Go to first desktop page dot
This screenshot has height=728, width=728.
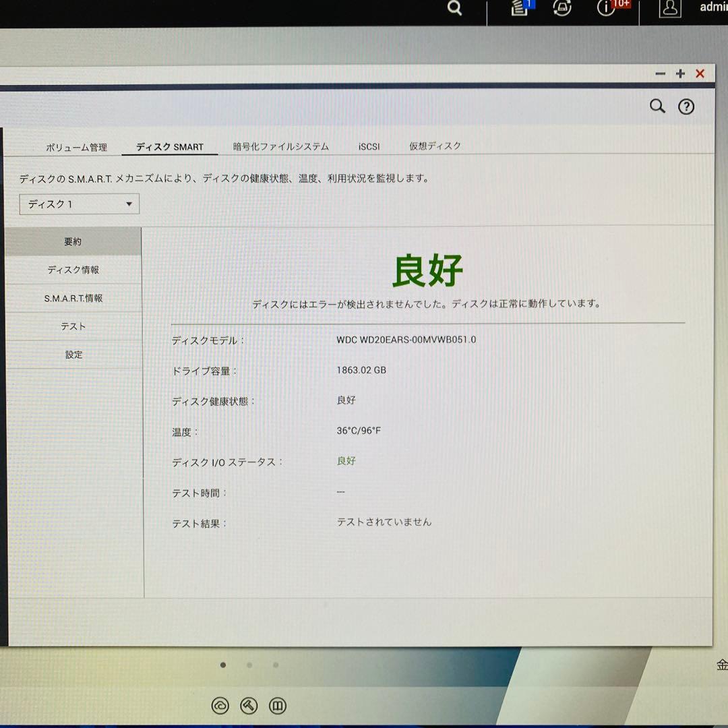click(223, 665)
